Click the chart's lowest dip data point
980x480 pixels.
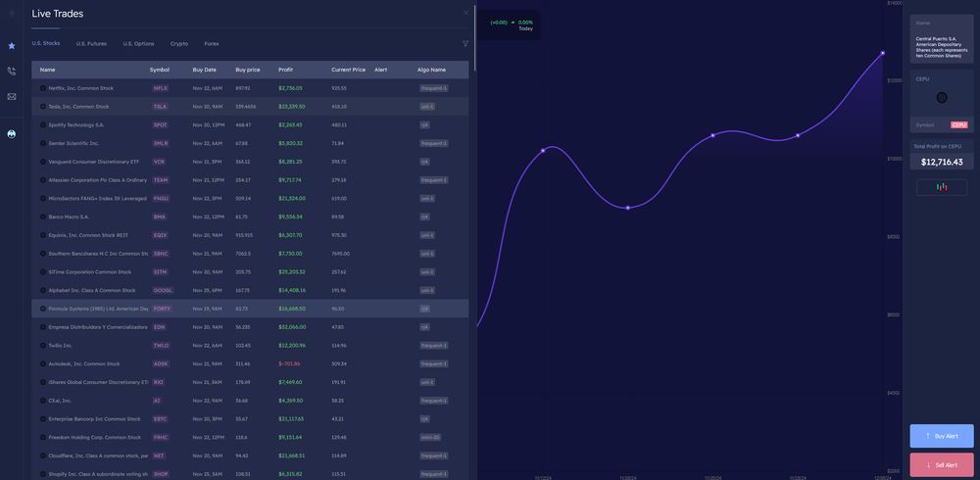[x=627, y=208]
